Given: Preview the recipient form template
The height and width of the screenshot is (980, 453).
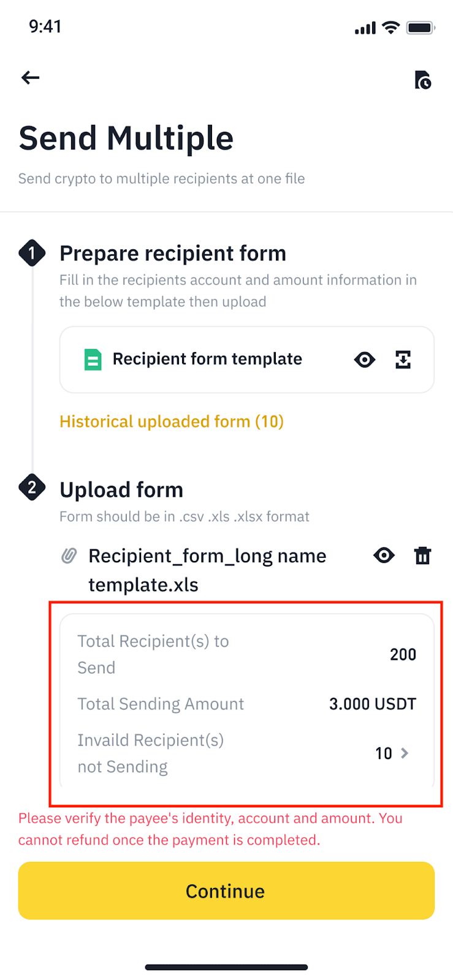Looking at the screenshot, I should pyautogui.click(x=365, y=360).
